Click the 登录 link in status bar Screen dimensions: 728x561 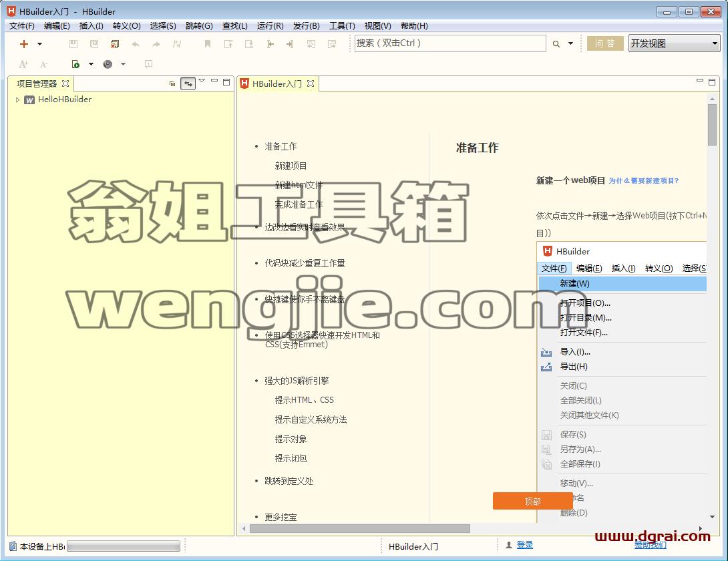(x=525, y=545)
